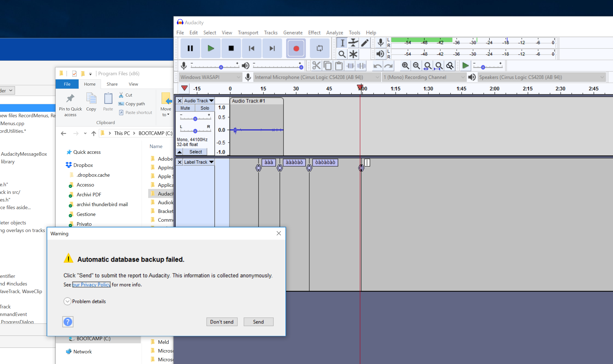Image resolution: width=613 pixels, height=364 pixels.
Task: Open the Effect menu
Action: 314,32
